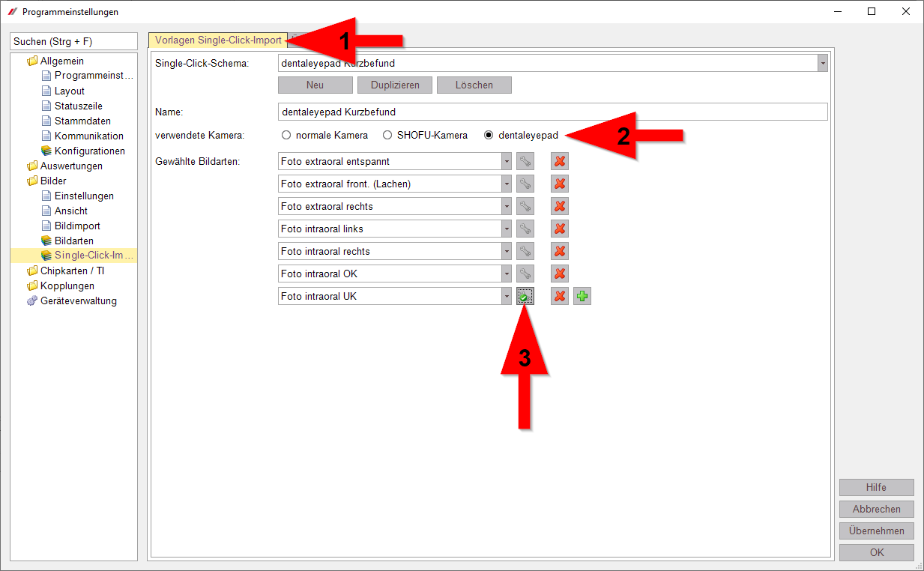Open the Foto extraoral front. (Lachen) dropdown
The image size is (924, 571).
[507, 184]
